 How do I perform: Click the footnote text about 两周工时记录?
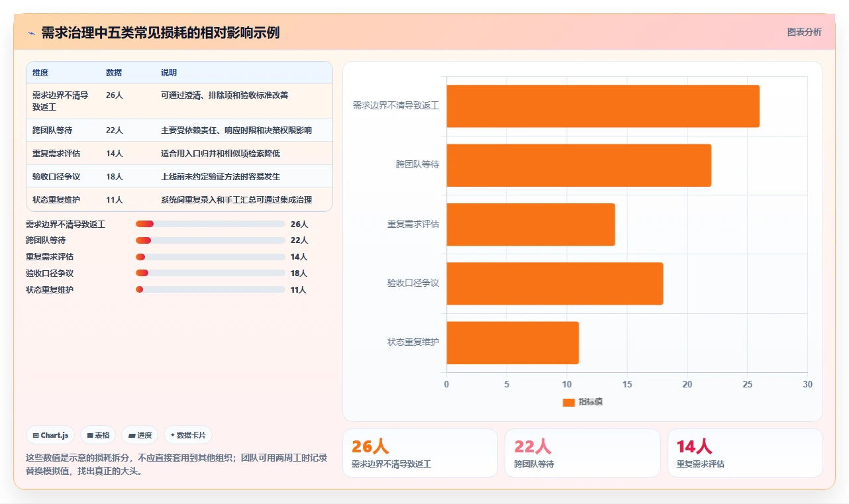[x=177, y=464]
